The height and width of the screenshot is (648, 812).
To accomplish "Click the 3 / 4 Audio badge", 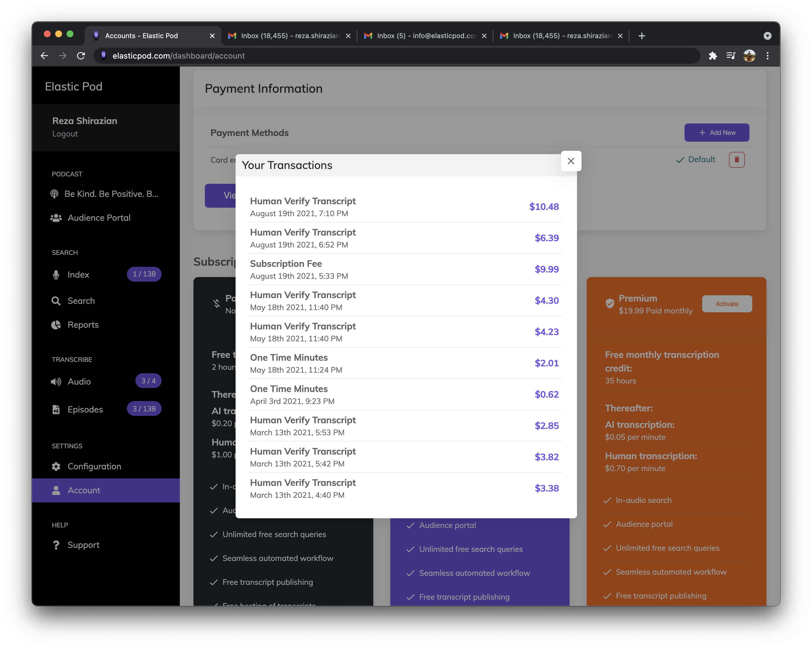I will (x=149, y=381).
